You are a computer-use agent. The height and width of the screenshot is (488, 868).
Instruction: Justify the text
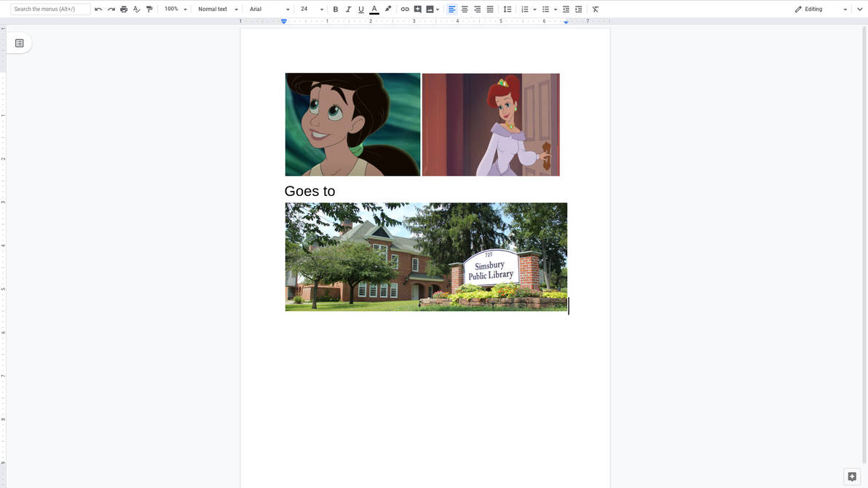click(x=490, y=9)
